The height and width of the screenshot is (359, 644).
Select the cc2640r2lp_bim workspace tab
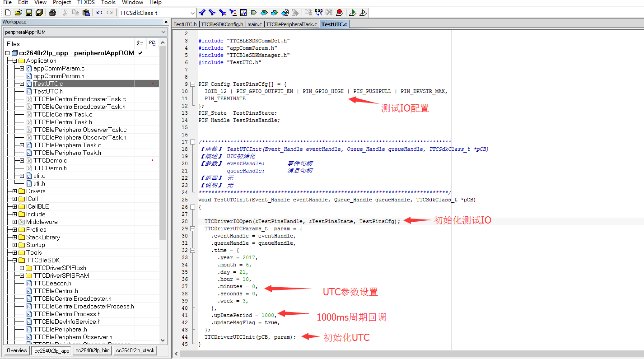tap(92, 350)
